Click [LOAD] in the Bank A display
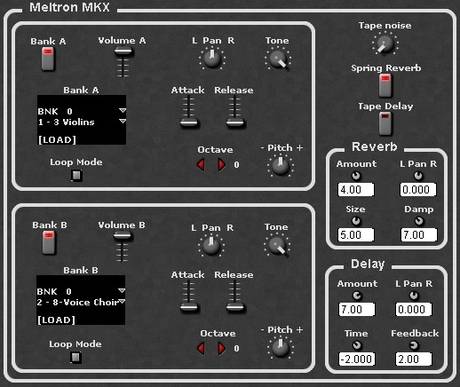Image resolution: width=460 pixels, height=387 pixels. 57,140
